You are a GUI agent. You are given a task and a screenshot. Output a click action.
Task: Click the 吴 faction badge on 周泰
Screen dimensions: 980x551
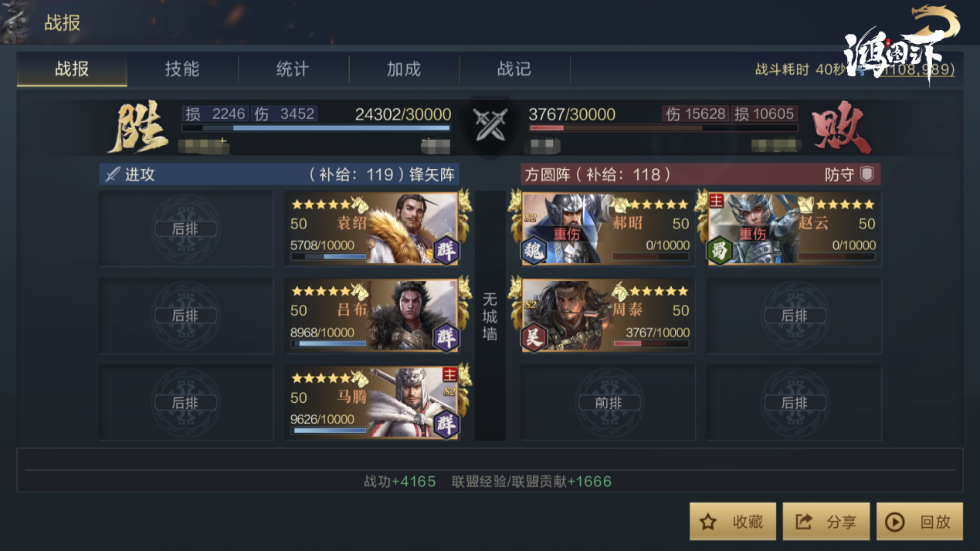click(534, 336)
